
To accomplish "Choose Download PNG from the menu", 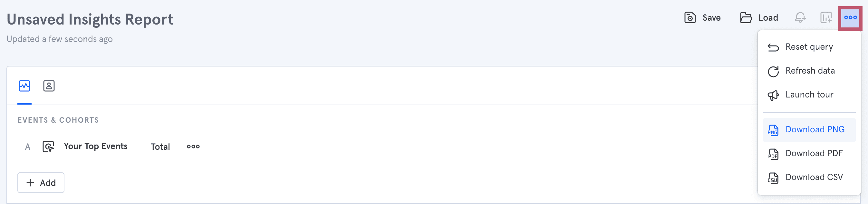I will pos(815,130).
